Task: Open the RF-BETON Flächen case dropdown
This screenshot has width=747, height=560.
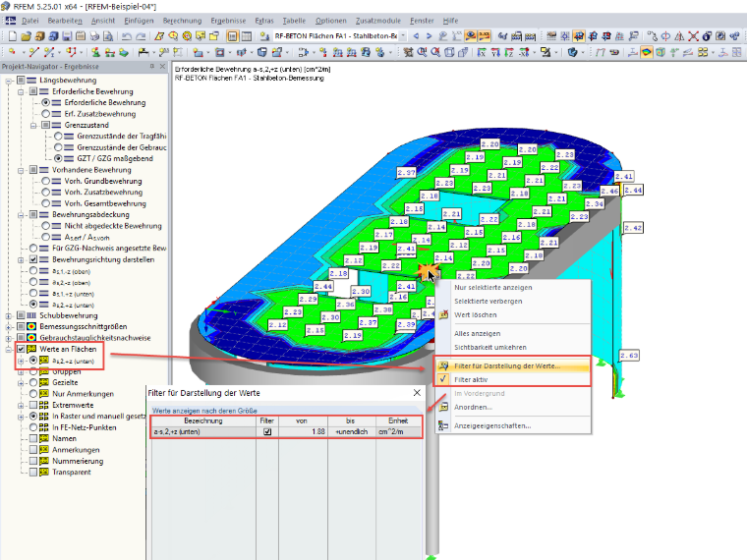Action: [403, 36]
